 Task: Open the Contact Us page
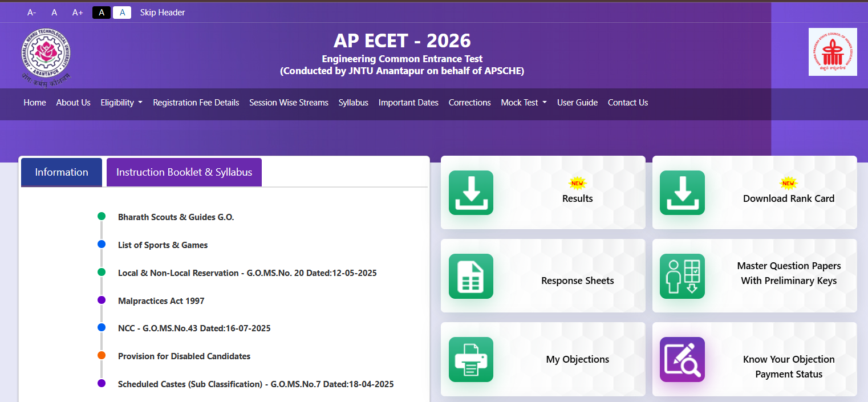tap(628, 103)
